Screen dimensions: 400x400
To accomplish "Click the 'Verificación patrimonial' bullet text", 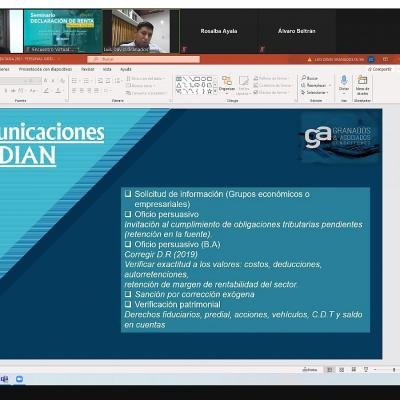I will (177, 304).
